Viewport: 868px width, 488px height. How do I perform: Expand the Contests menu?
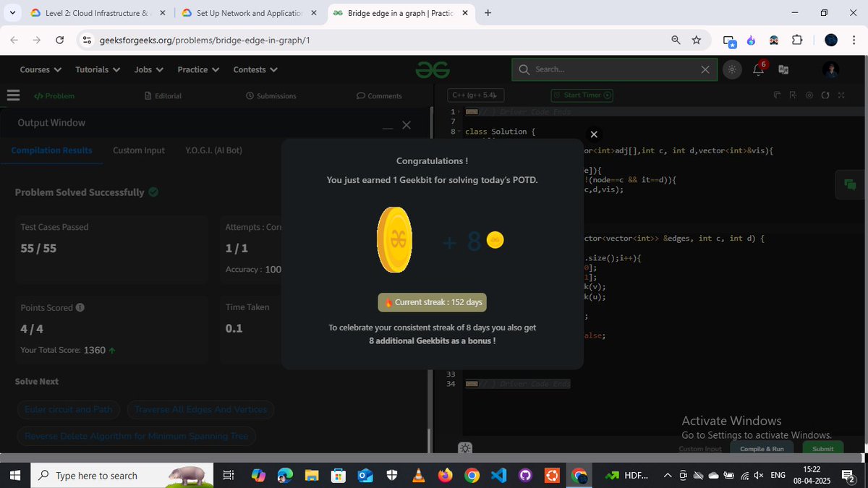[x=255, y=69]
